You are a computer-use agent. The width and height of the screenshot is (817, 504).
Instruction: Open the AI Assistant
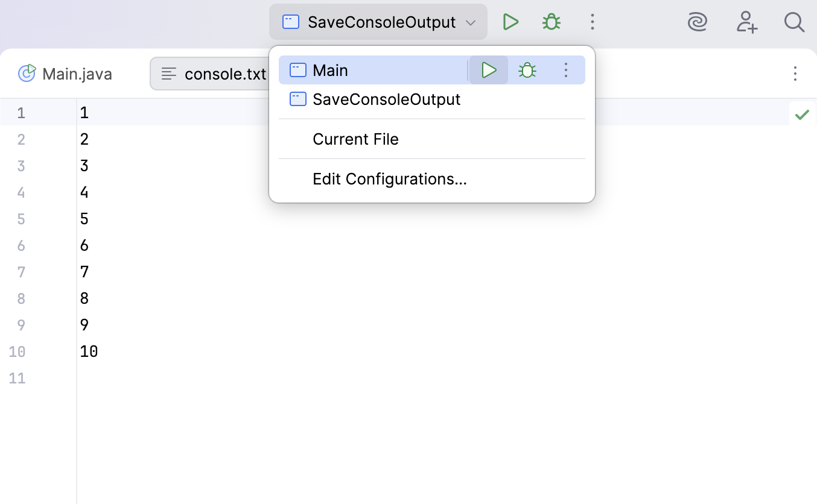(698, 22)
